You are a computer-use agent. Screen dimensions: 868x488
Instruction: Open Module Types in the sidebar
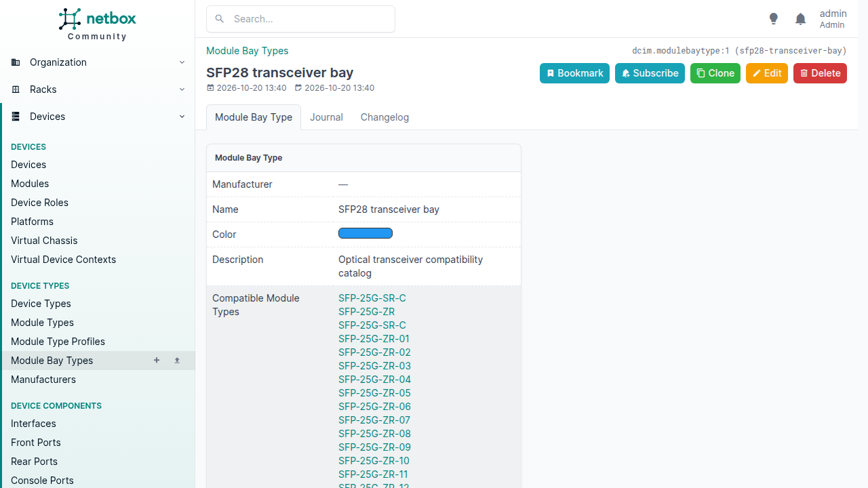pyautogui.click(x=42, y=323)
